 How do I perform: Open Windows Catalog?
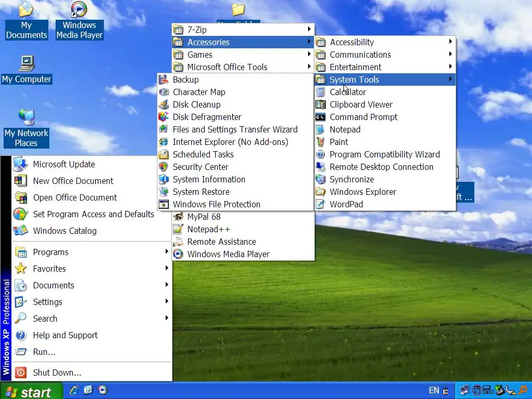tap(92, 231)
